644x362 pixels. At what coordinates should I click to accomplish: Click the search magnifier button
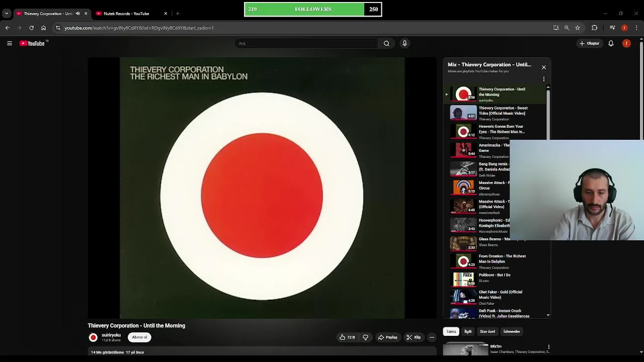(x=386, y=43)
